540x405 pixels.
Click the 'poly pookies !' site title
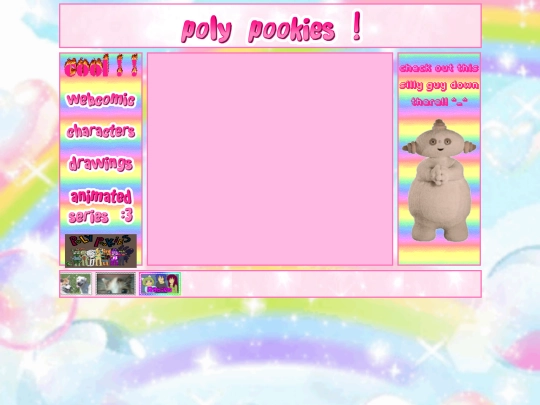(272, 28)
